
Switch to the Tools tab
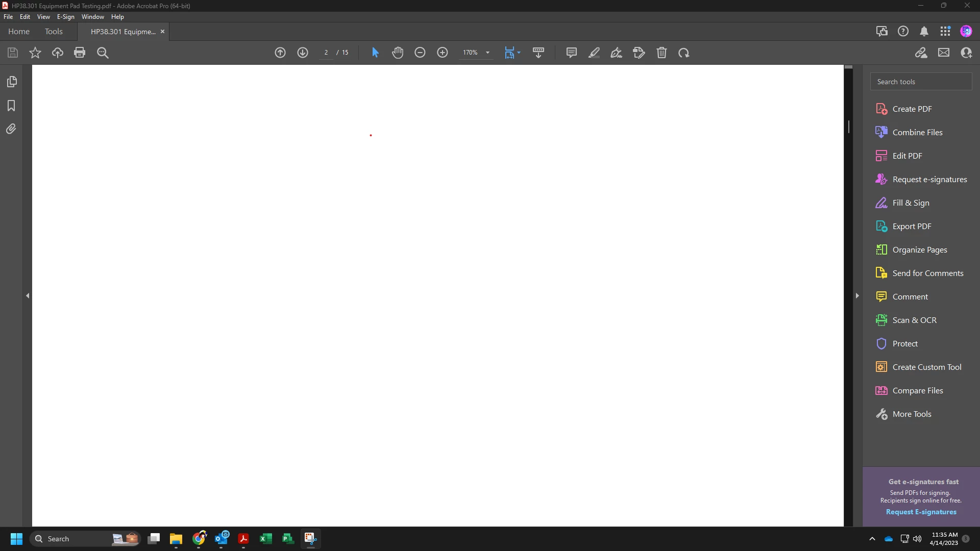click(x=54, y=32)
